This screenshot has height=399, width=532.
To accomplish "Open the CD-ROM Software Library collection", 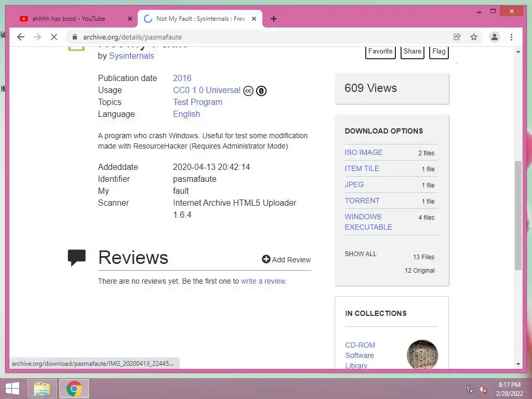I will click(x=360, y=355).
